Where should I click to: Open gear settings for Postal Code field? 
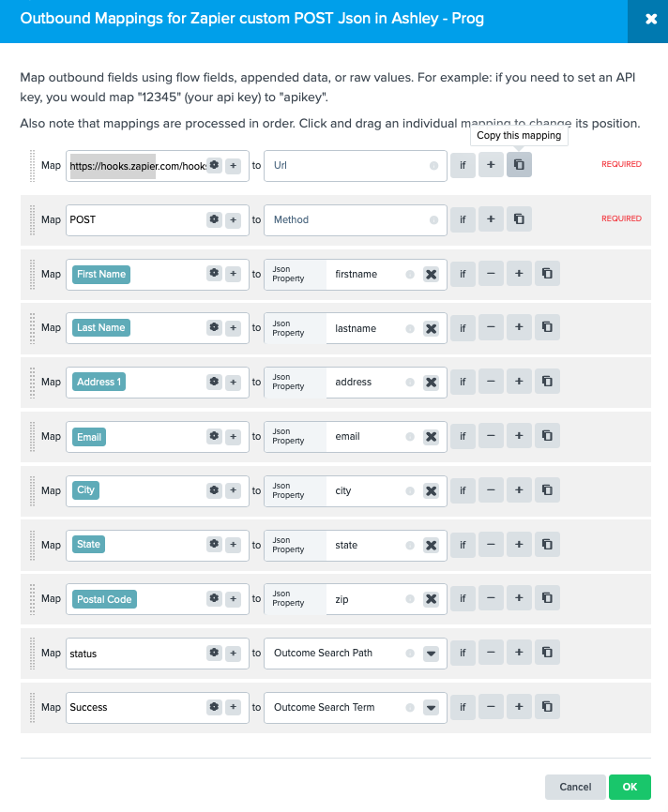[214, 598]
